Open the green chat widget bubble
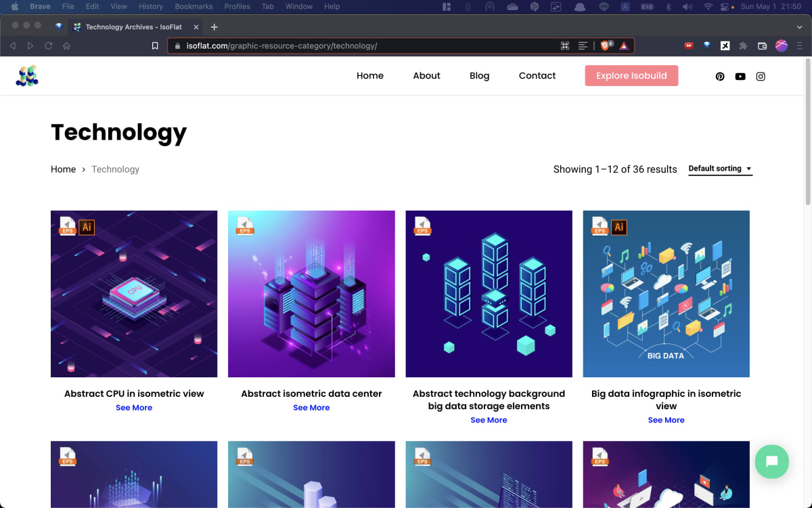Viewport: 812px width, 508px height. (772, 462)
